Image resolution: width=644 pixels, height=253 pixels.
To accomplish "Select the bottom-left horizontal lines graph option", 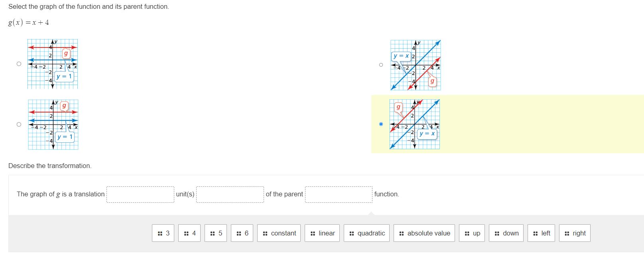I will [x=18, y=124].
